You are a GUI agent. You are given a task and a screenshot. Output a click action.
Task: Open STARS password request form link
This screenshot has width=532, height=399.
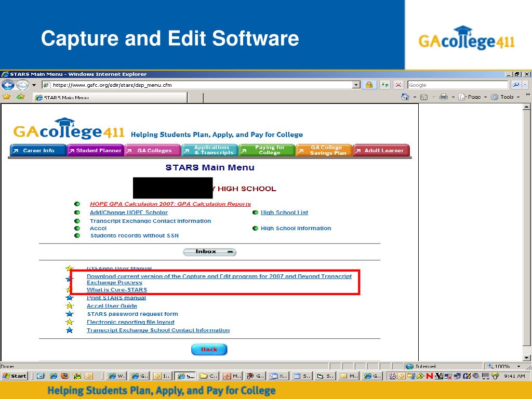[132, 314]
